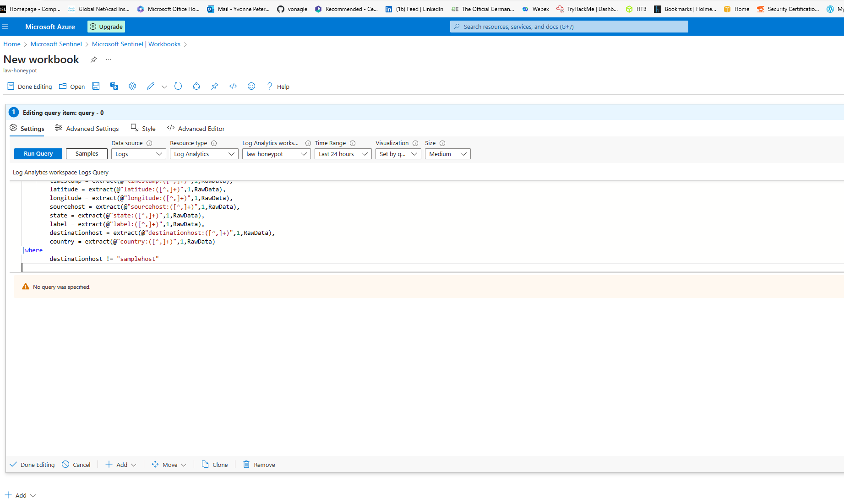The width and height of the screenshot is (844, 504).
Task: Open the vonagle GitHub bookmark
Action: point(292,9)
